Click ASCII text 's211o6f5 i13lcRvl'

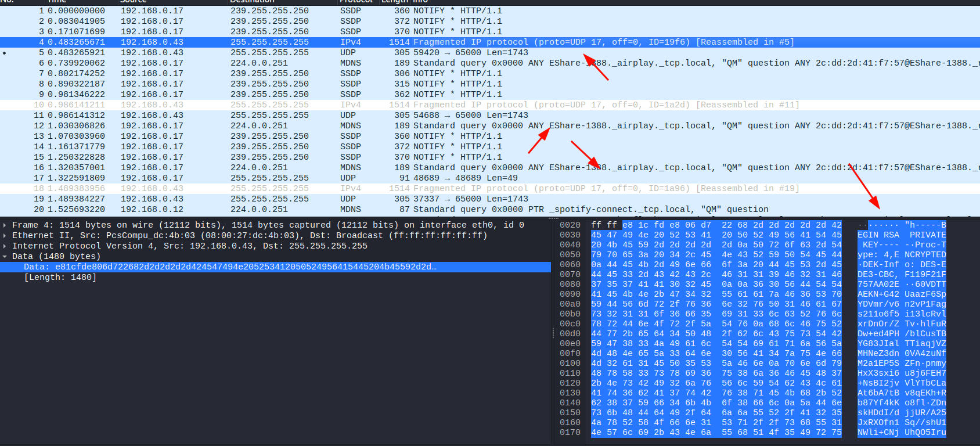click(x=902, y=314)
